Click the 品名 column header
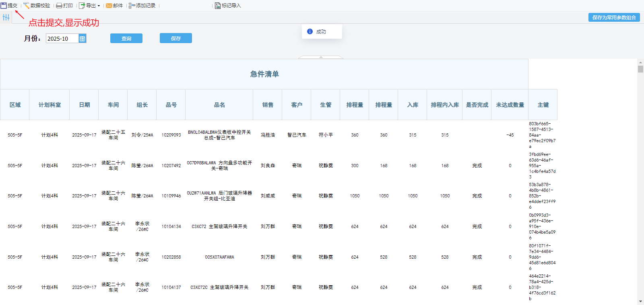 pos(219,105)
